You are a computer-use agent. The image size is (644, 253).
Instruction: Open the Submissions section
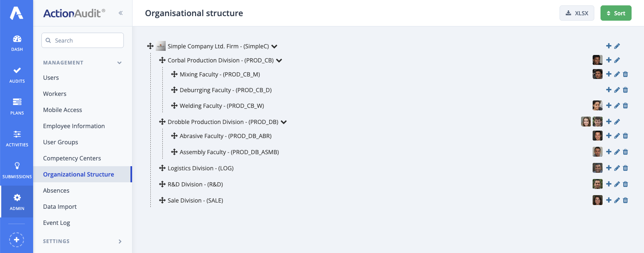point(17,169)
